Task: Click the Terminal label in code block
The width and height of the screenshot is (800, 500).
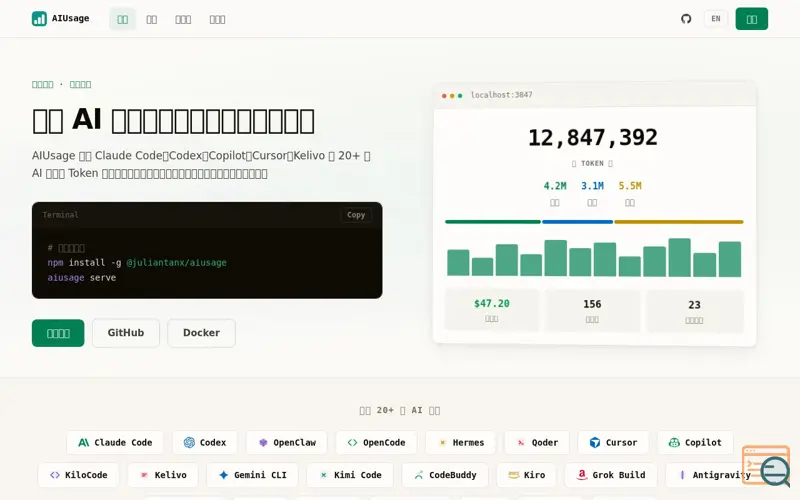Action: [x=60, y=215]
